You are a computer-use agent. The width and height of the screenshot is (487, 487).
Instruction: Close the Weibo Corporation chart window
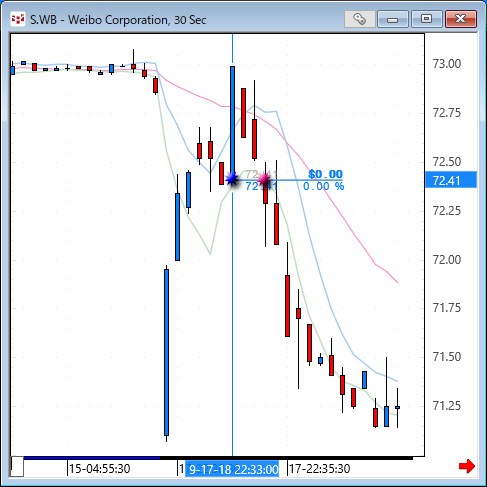(x=461, y=19)
